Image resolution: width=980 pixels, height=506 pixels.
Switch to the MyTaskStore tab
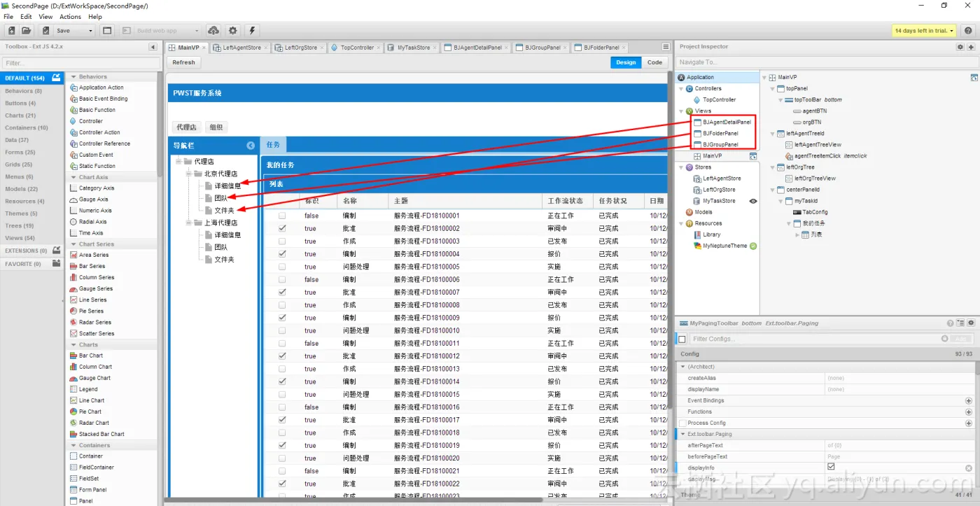coord(413,48)
